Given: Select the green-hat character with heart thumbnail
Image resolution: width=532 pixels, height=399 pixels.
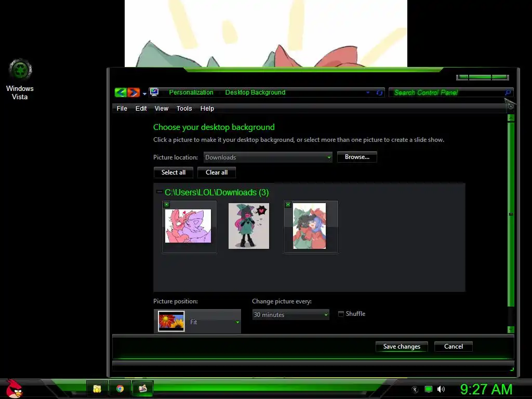Looking at the screenshot, I should (x=249, y=226).
